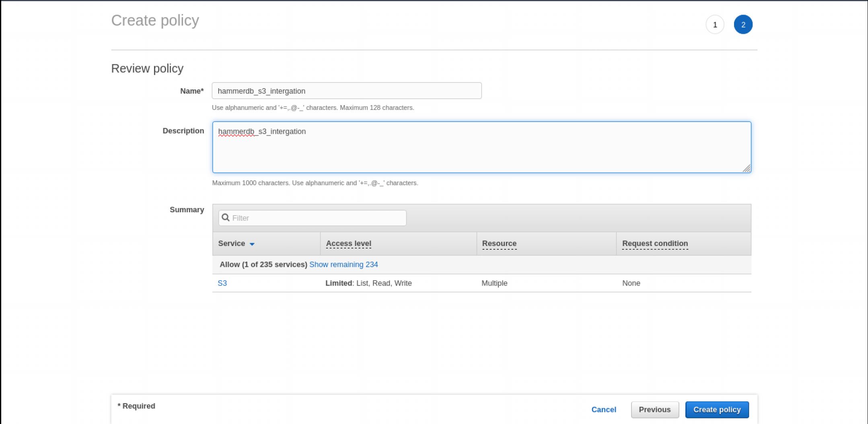Image resolution: width=868 pixels, height=424 pixels.
Task: Click the Create policy button
Action: click(x=717, y=410)
